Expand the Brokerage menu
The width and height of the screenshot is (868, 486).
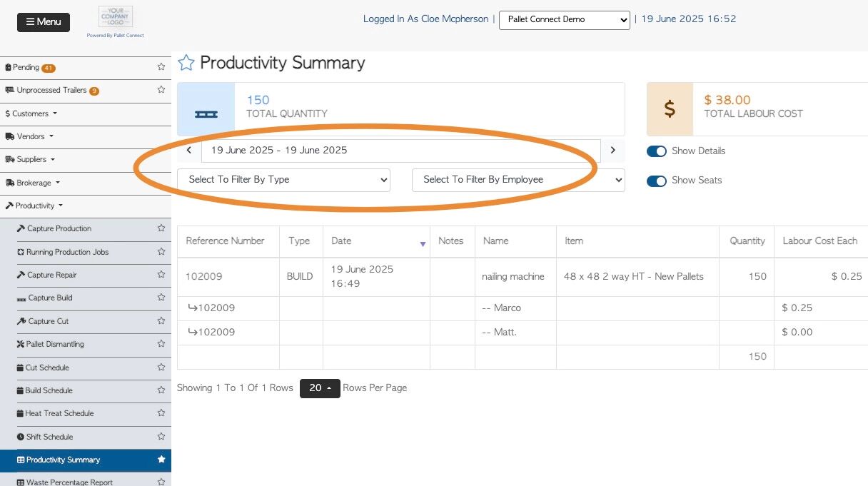click(x=33, y=183)
